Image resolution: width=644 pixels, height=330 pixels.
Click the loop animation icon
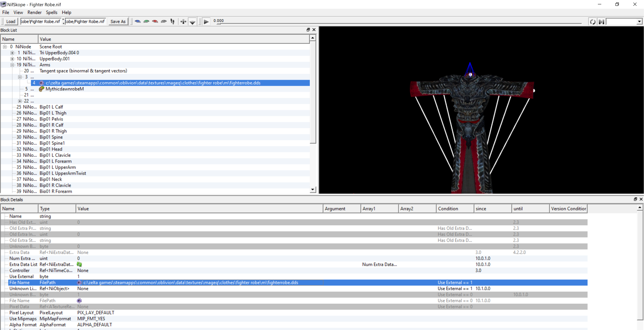[x=593, y=22]
